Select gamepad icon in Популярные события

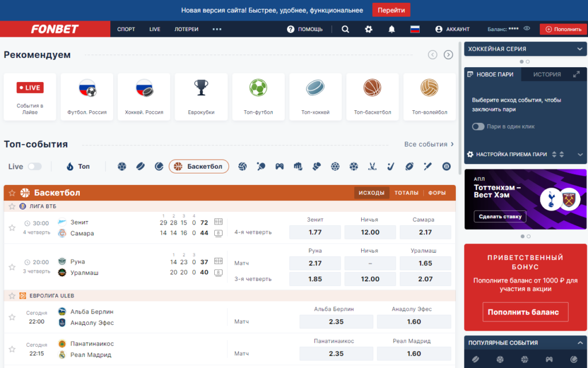pos(549,359)
